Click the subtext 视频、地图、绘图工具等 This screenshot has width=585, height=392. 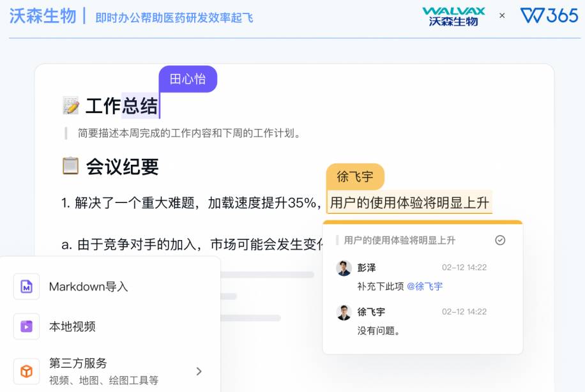tap(103, 381)
